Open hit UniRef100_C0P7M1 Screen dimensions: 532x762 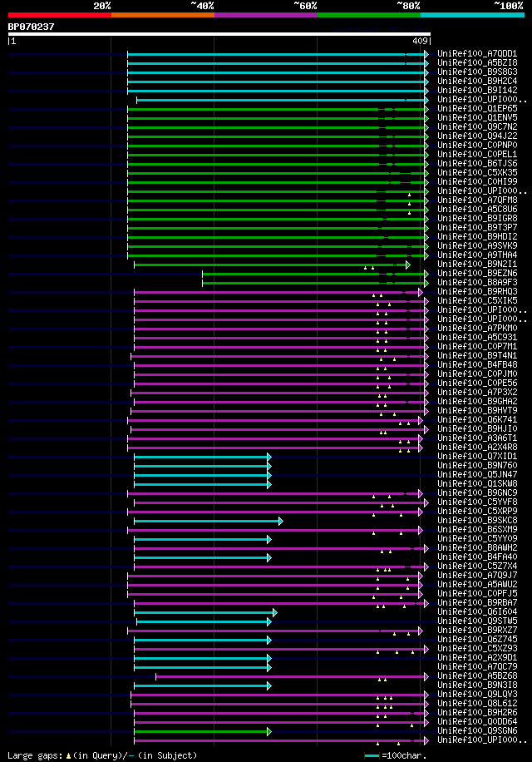tap(477, 347)
